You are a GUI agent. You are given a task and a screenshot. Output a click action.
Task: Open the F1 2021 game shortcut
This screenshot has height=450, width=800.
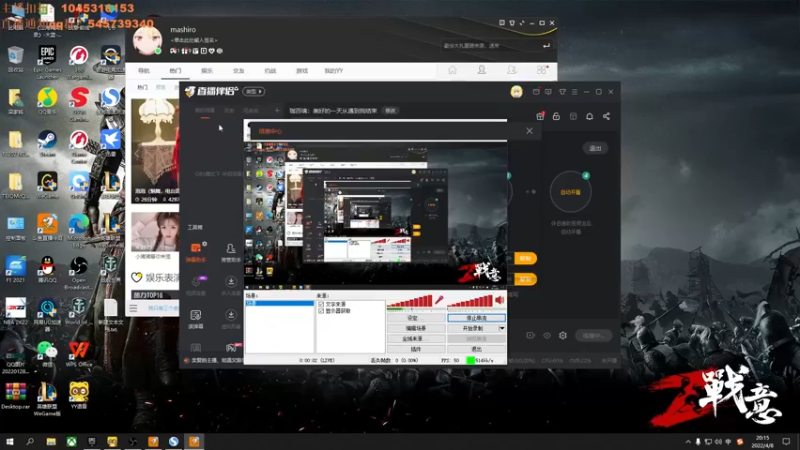coord(15,269)
